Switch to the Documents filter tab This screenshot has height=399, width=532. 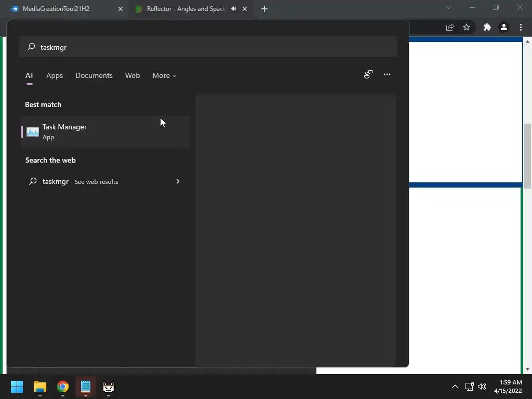point(94,76)
